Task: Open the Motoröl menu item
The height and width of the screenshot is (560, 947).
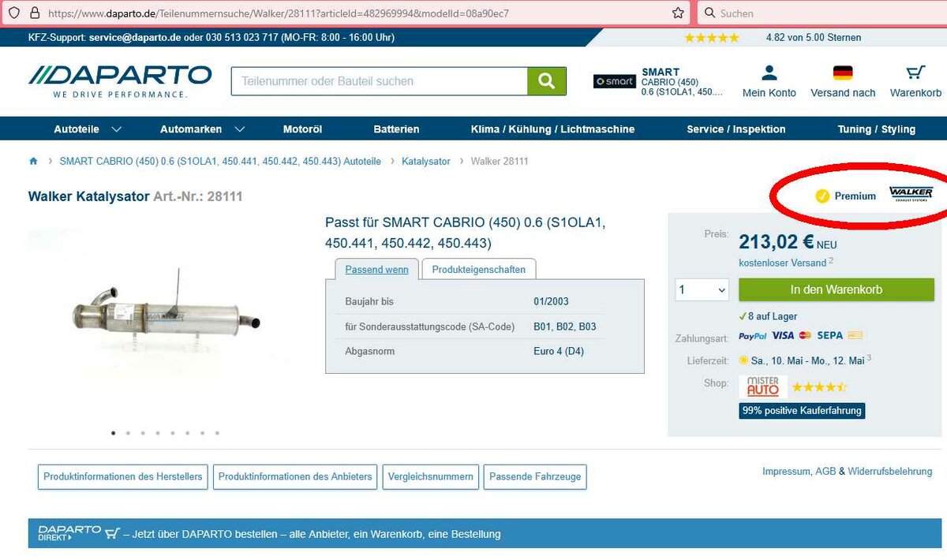Action: tap(302, 129)
